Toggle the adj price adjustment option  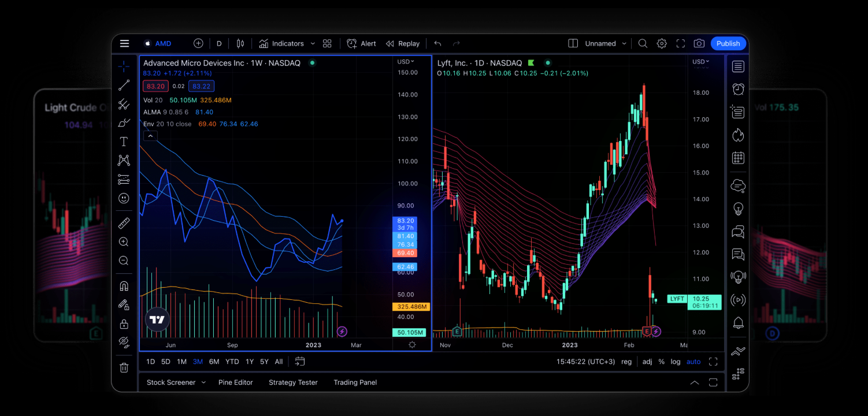click(647, 362)
